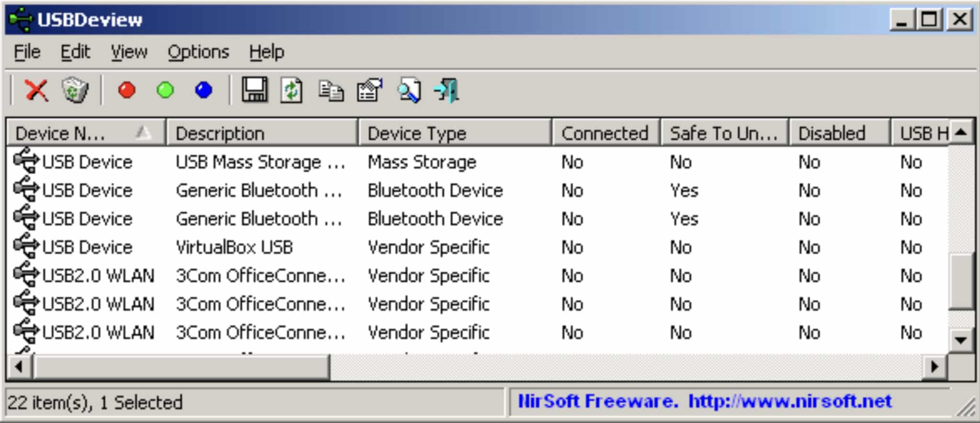
Task: Click the copy selected items icon
Action: click(331, 91)
